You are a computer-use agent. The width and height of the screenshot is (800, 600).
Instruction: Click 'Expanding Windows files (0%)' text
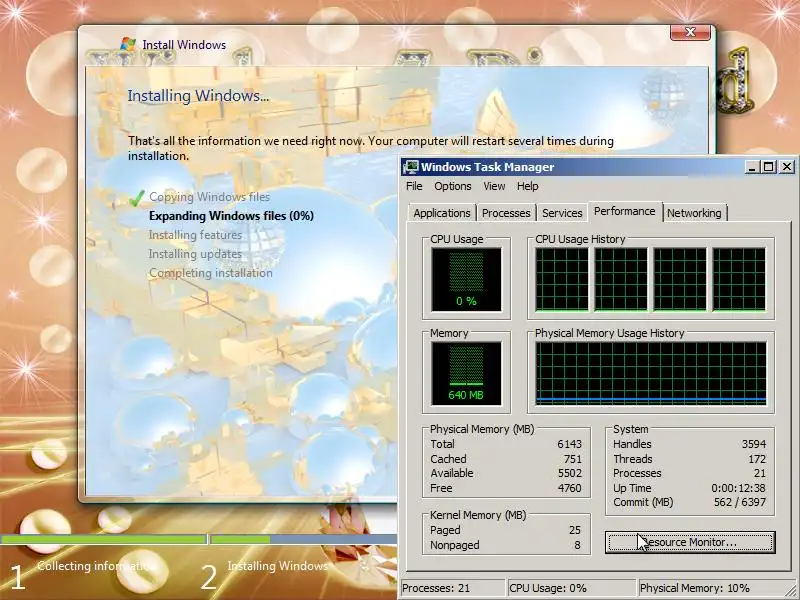click(x=231, y=216)
